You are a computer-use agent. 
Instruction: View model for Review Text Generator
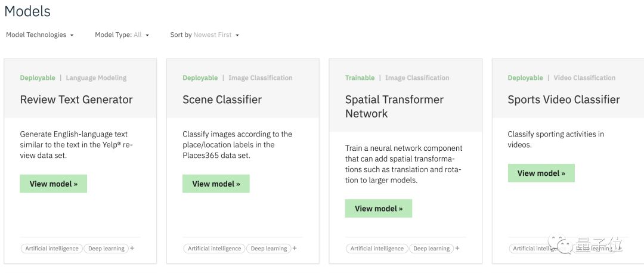(54, 184)
